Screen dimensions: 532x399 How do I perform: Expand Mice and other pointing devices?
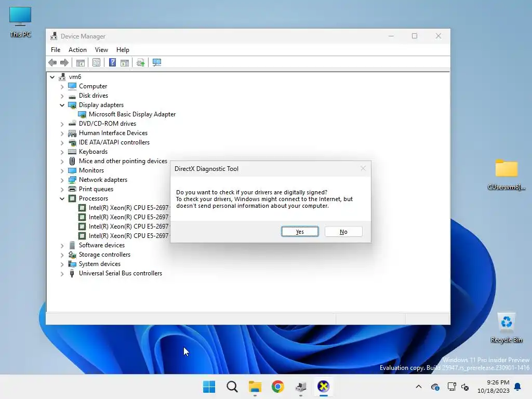pyautogui.click(x=62, y=161)
